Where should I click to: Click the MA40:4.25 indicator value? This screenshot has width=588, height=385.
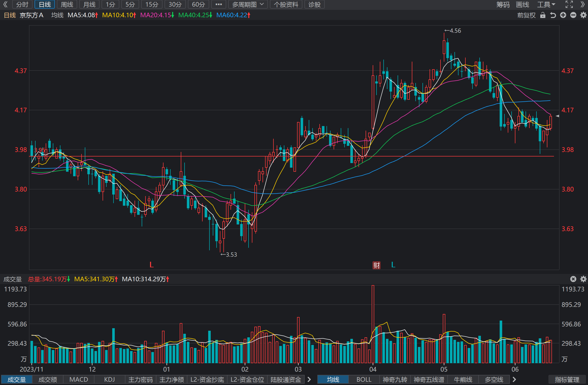tap(195, 15)
